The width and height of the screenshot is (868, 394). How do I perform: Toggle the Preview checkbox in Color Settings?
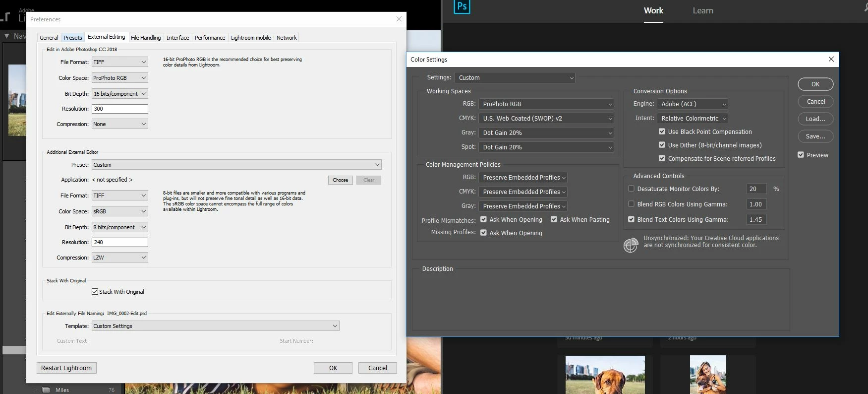(x=801, y=155)
